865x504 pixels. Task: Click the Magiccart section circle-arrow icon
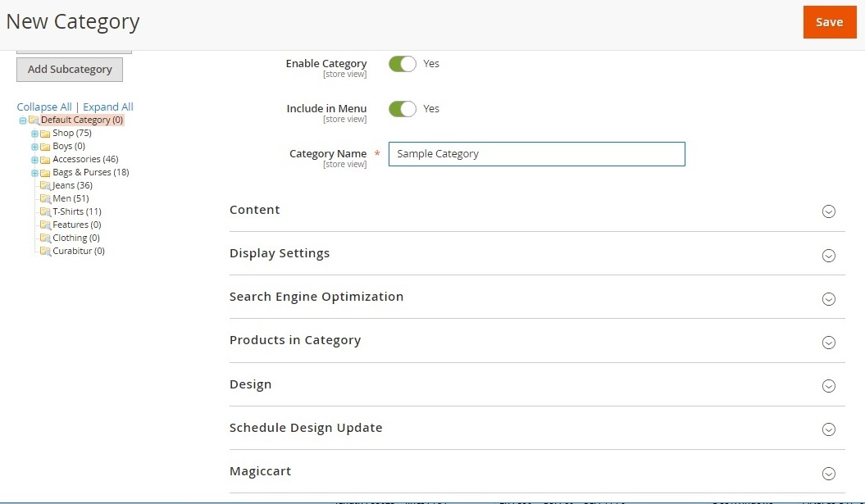click(828, 473)
